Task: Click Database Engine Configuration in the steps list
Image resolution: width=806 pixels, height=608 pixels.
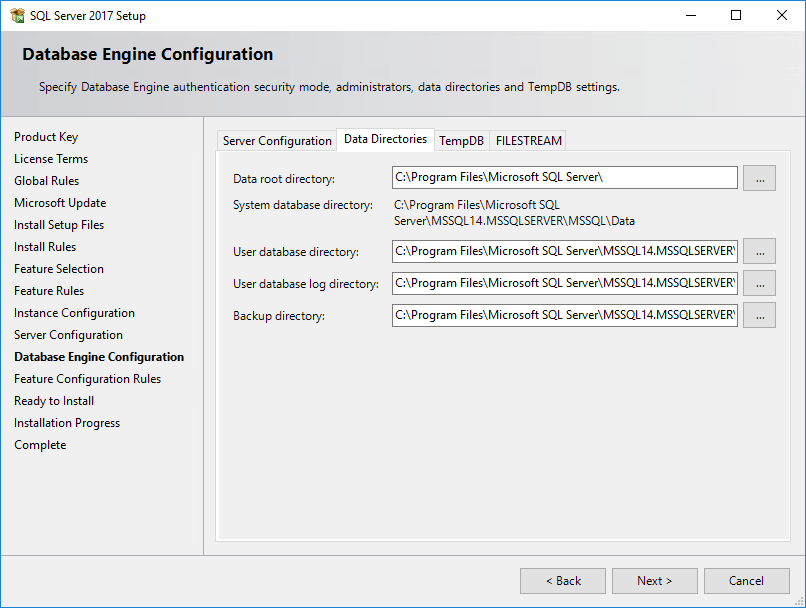Action: [x=99, y=357]
